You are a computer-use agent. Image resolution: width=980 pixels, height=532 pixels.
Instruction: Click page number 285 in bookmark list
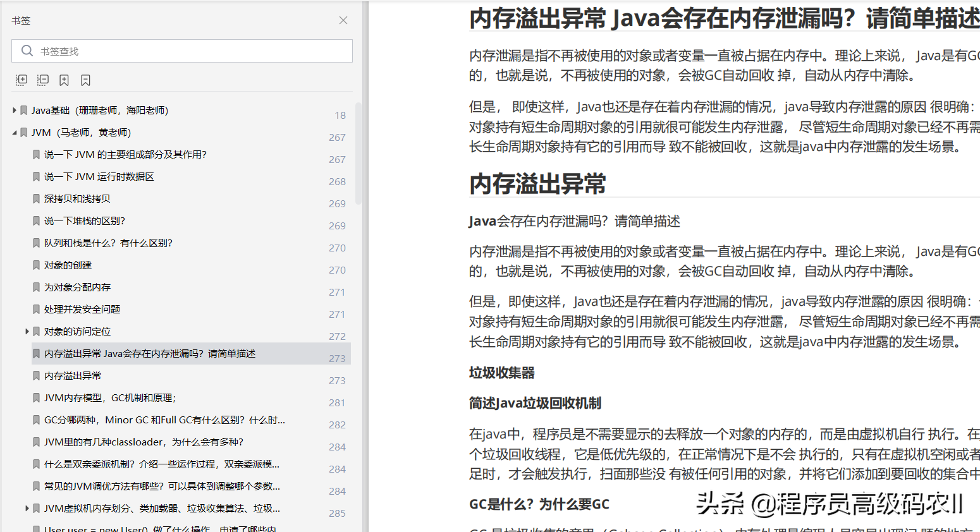(337, 513)
